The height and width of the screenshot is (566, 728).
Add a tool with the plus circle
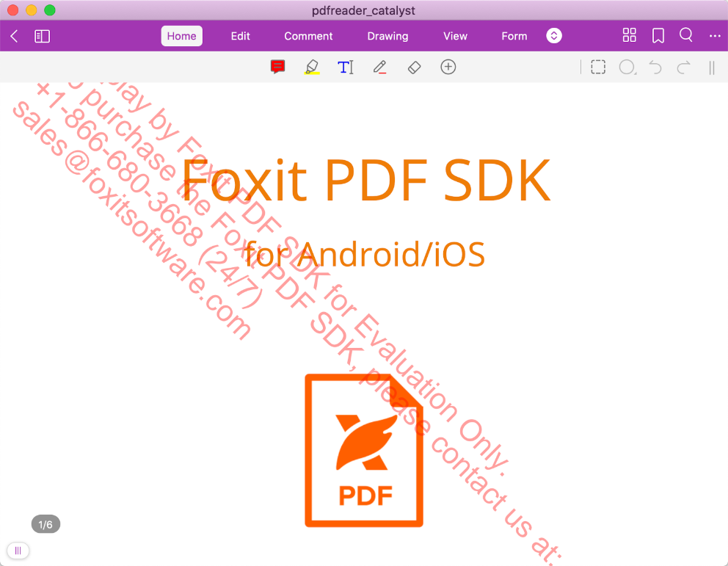click(448, 67)
